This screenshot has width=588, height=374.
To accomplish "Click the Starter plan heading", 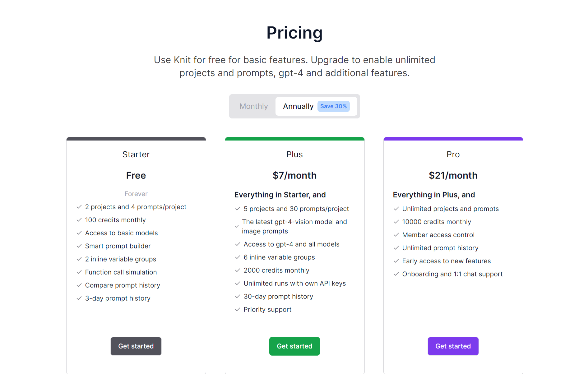I will pyautogui.click(x=136, y=155).
